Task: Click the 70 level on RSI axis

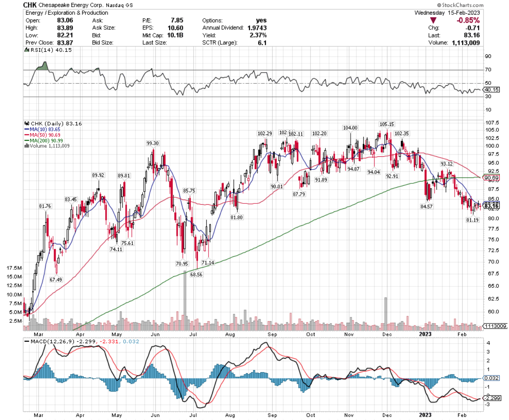Action: (489, 70)
